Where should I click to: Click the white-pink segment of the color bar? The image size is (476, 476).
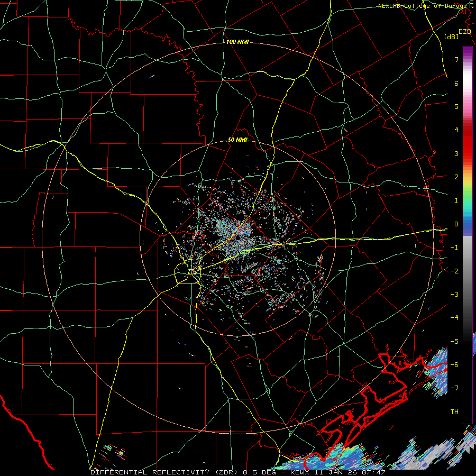[x=467, y=82]
